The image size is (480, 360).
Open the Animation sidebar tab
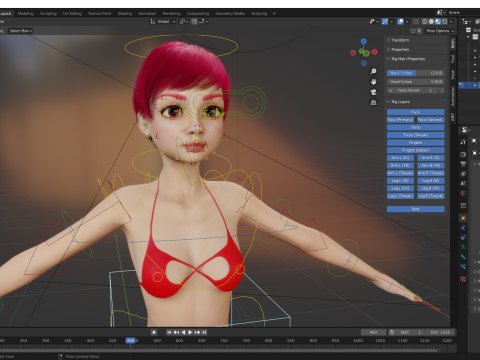click(x=453, y=96)
